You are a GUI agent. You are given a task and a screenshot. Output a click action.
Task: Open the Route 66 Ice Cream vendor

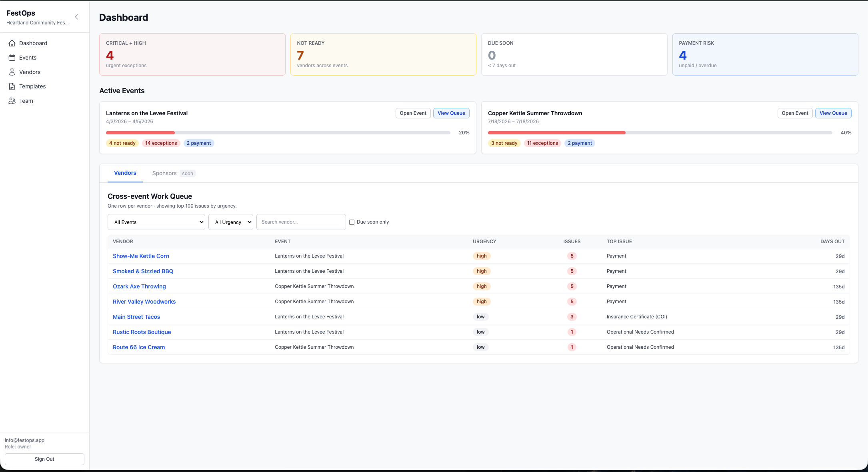point(139,347)
